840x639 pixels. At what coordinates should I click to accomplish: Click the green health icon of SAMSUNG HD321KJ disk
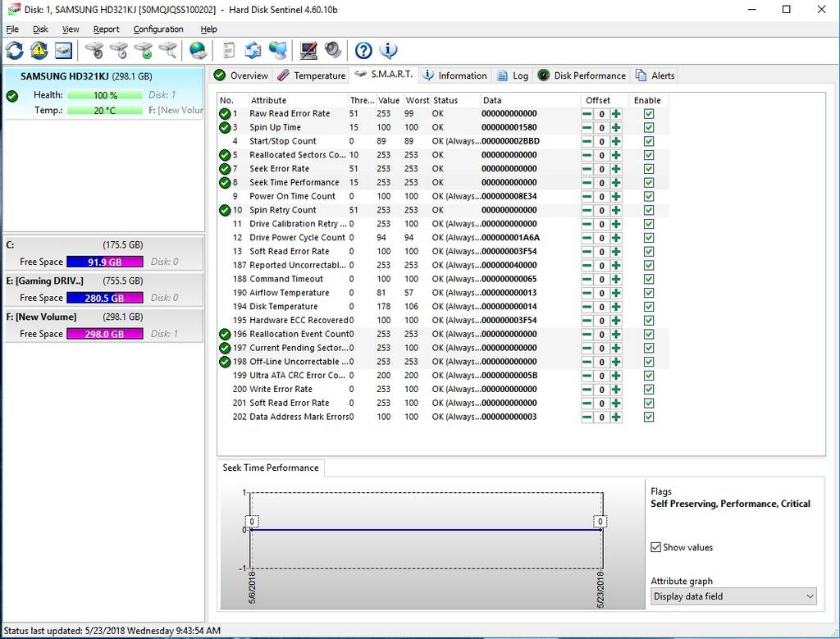(11, 97)
